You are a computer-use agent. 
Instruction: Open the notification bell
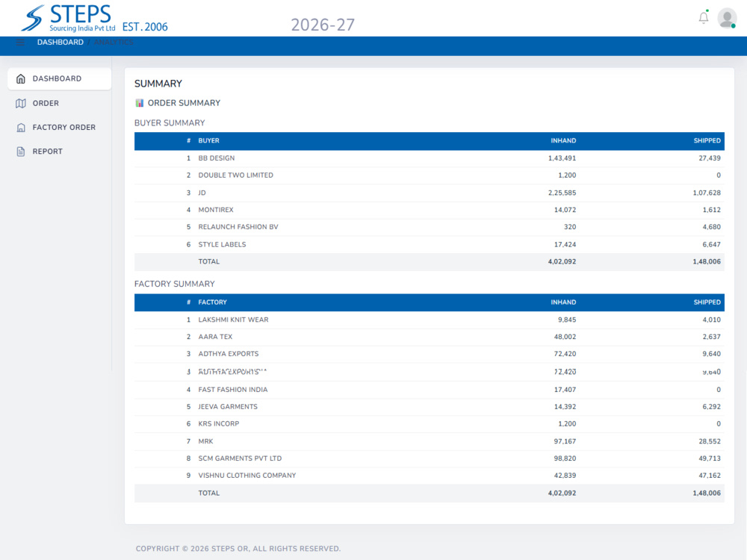[x=703, y=18]
